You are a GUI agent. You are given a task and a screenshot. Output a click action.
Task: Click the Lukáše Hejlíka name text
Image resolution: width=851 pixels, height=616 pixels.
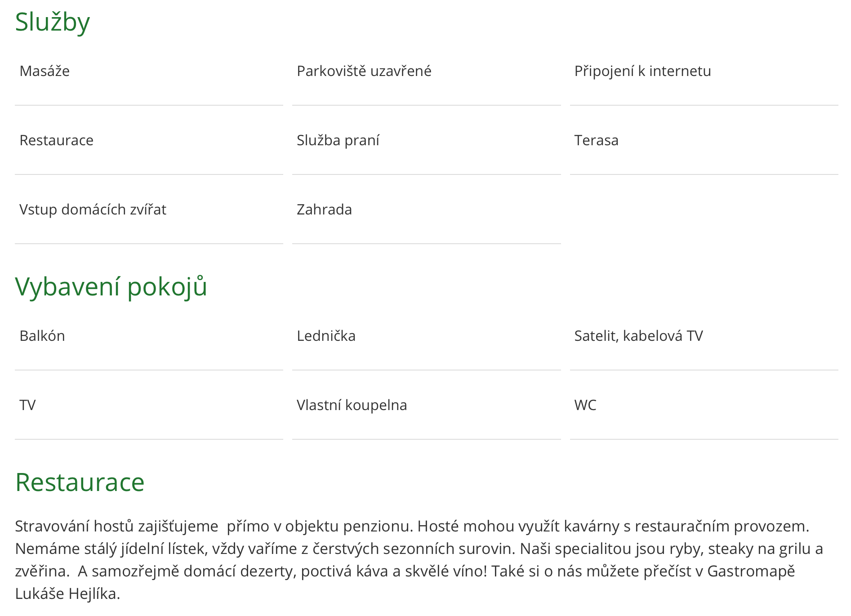pyautogui.click(x=67, y=594)
